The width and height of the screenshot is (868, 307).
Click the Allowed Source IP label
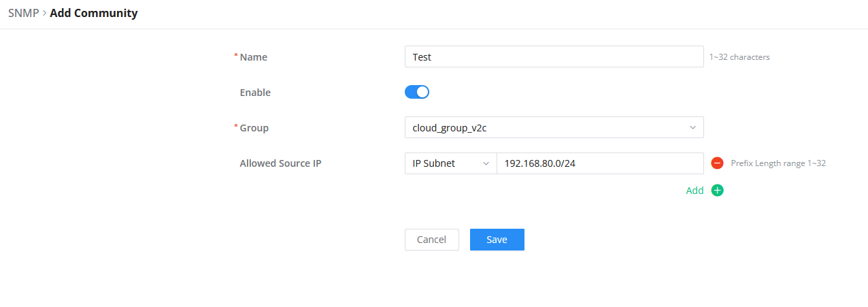click(280, 163)
